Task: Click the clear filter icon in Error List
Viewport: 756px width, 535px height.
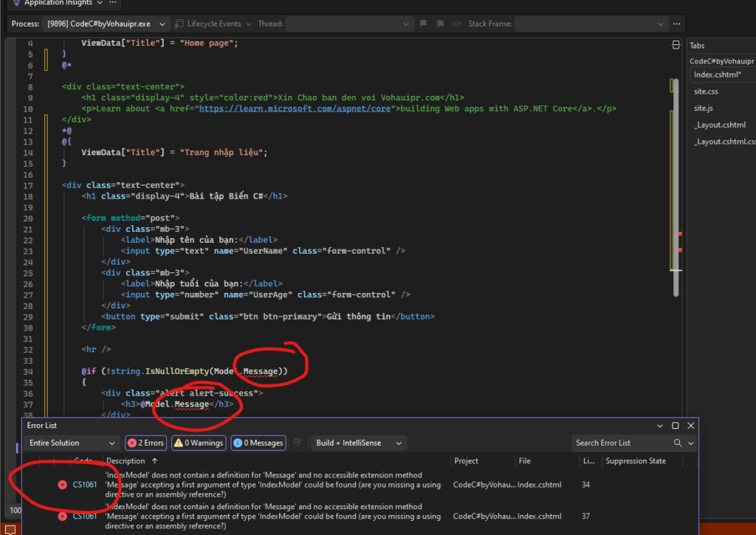Action: coord(298,443)
